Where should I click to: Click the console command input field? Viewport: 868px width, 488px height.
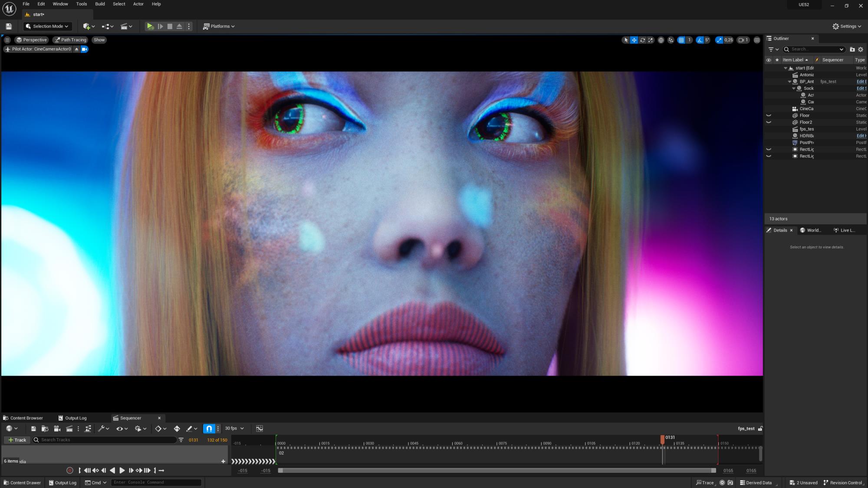pos(156,483)
